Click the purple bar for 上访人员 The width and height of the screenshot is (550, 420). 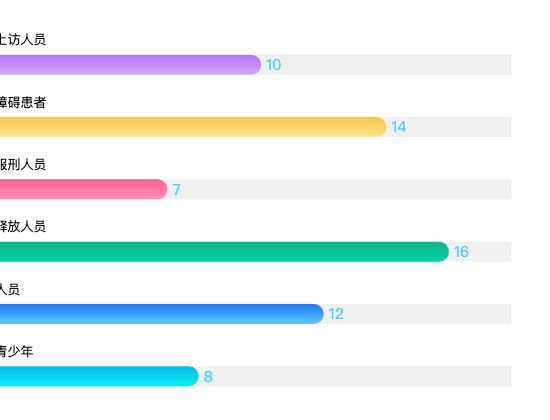click(130, 65)
